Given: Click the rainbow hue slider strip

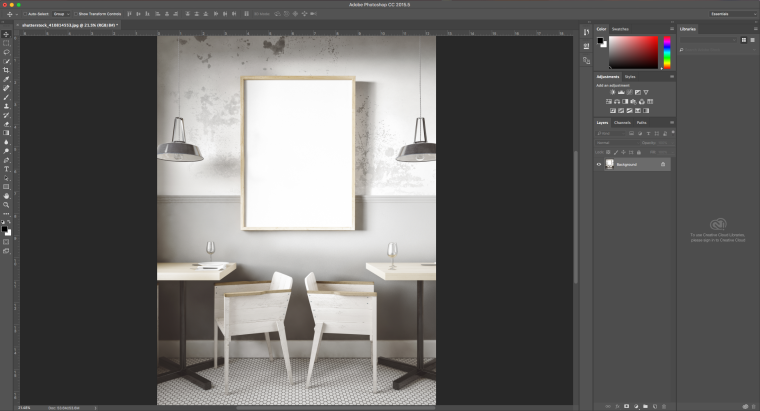Looking at the screenshot, I should 667,52.
